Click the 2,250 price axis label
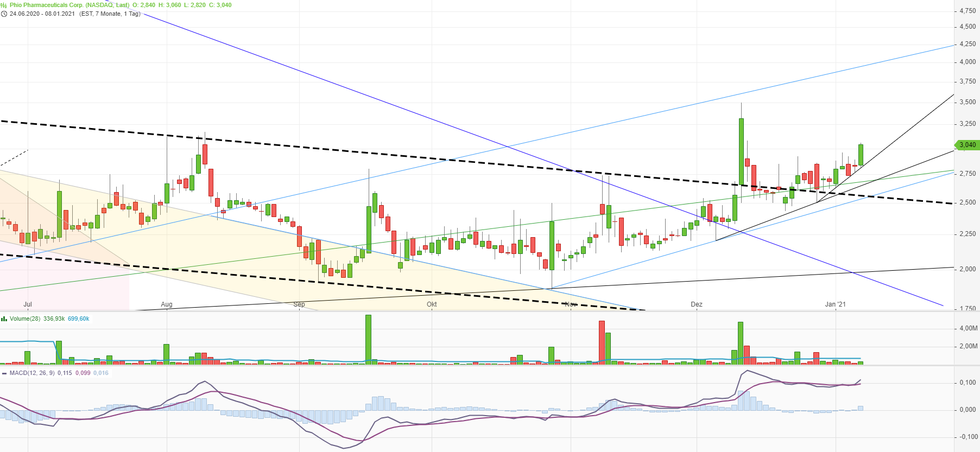The width and height of the screenshot is (980, 452). point(968,234)
